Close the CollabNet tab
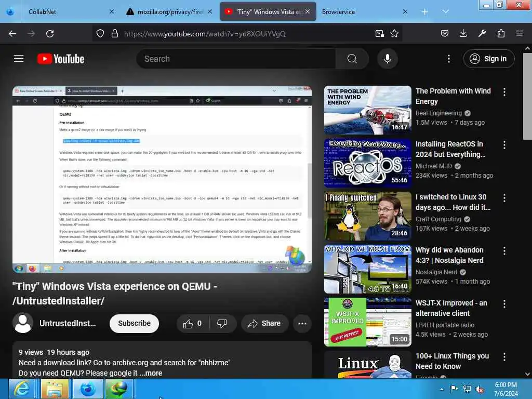532x399 pixels. point(112,11)
